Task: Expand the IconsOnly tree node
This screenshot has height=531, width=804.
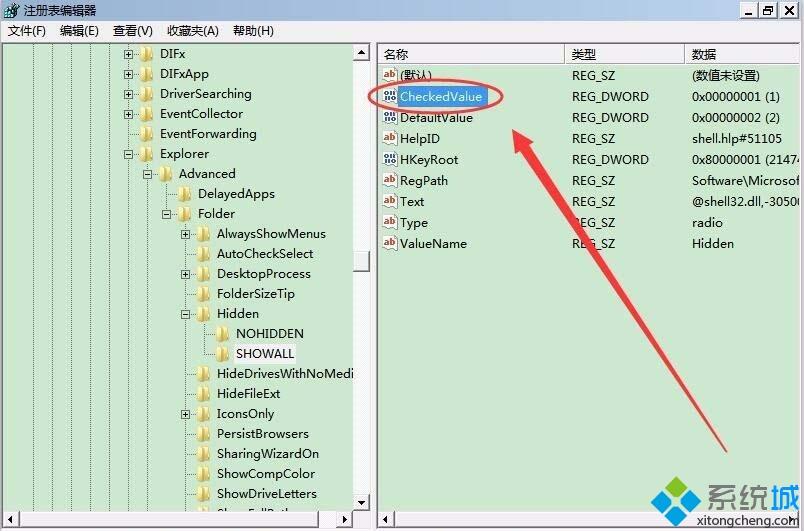Action: [185, 414]
